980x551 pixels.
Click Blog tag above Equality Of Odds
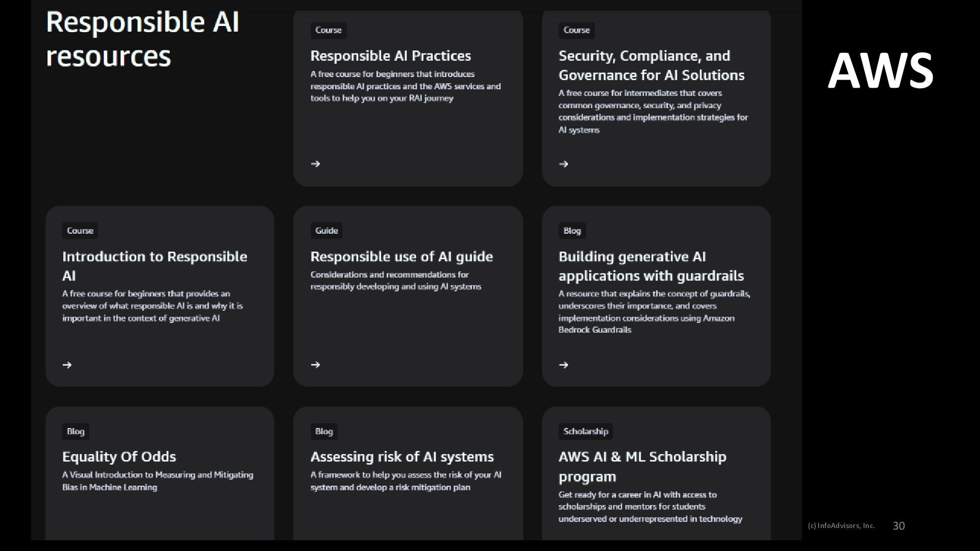[x=76, y=432]
